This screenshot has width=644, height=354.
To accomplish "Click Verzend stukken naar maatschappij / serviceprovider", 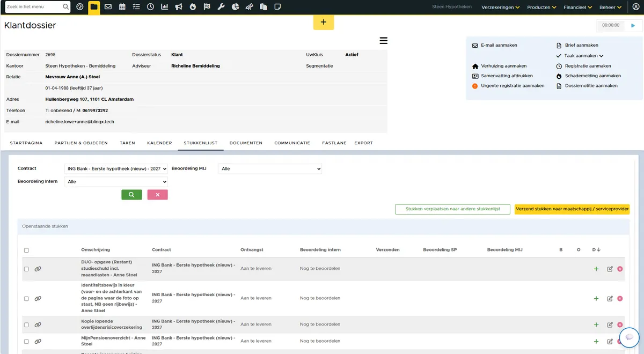I will 572,209.
